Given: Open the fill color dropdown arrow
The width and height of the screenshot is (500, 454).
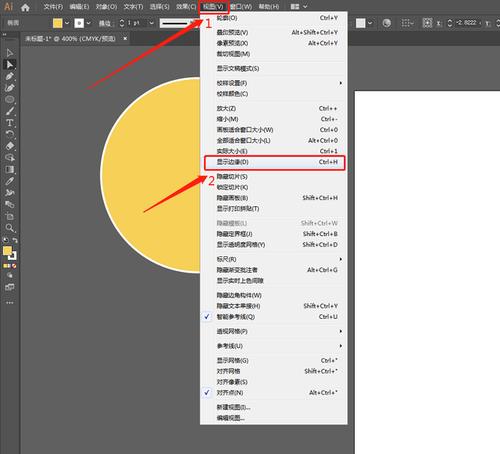Looking at the screenshot, I should (x=67, y=23).
